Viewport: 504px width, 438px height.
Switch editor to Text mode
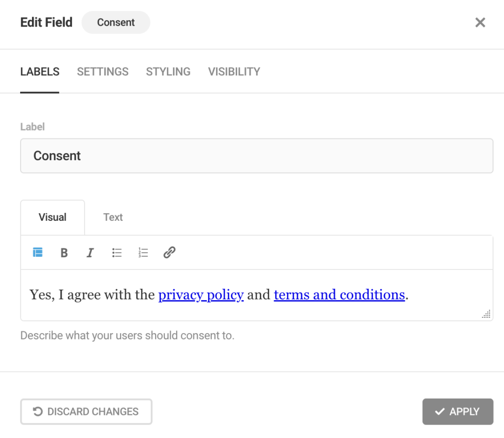click(x=113, y=217)
